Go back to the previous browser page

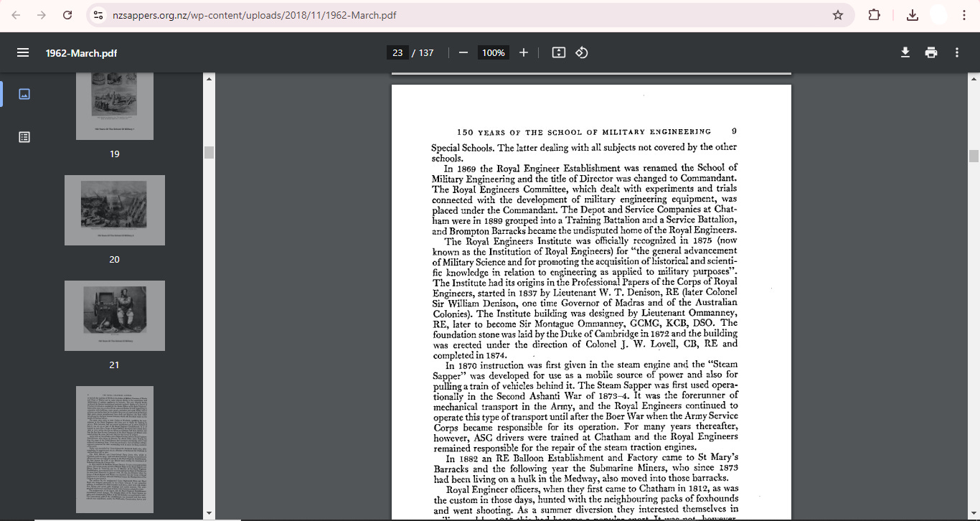pos(17,15)
